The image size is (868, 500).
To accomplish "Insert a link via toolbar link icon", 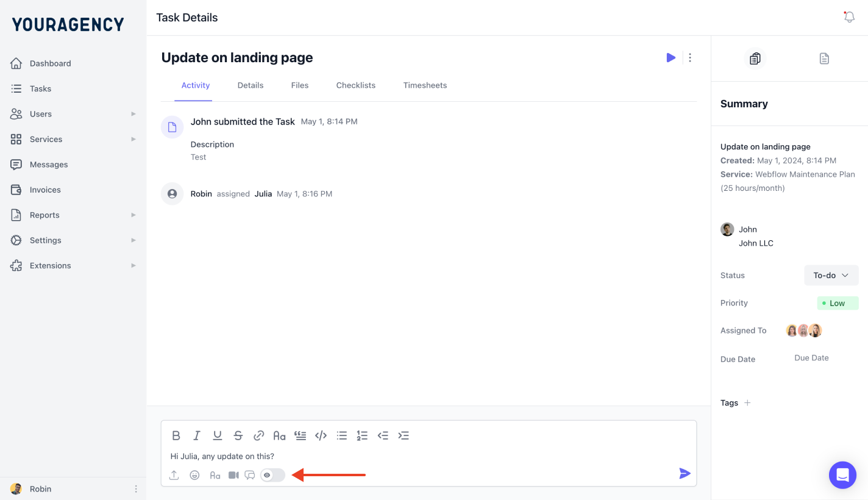I will coord(258,435).
